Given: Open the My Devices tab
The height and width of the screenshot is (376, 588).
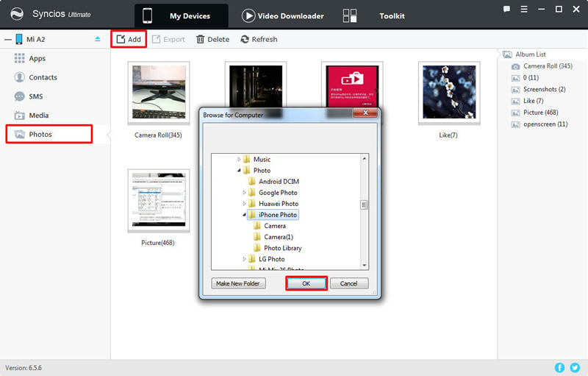Looking at the screenshot, I should 181,15.
